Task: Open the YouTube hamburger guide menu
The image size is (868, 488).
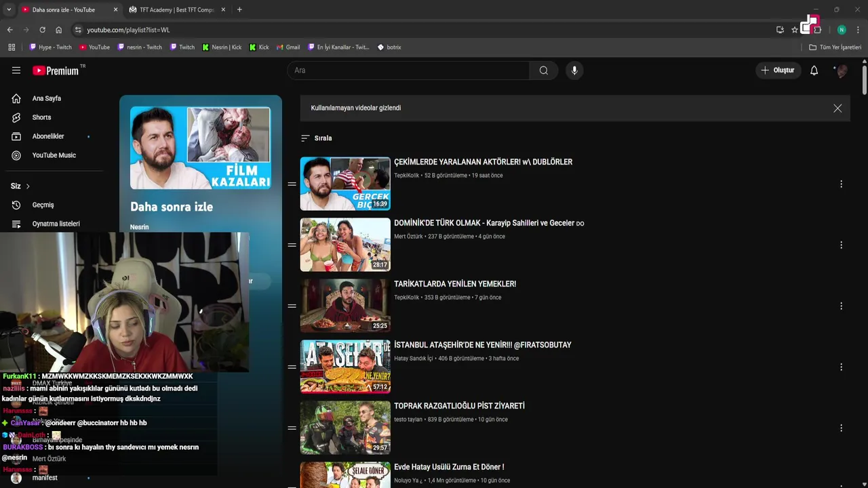Action: [x=16, y=70]
